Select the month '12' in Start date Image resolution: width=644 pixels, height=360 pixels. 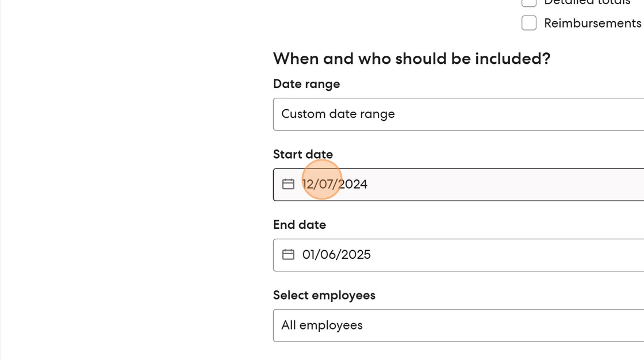pos(308,184)
